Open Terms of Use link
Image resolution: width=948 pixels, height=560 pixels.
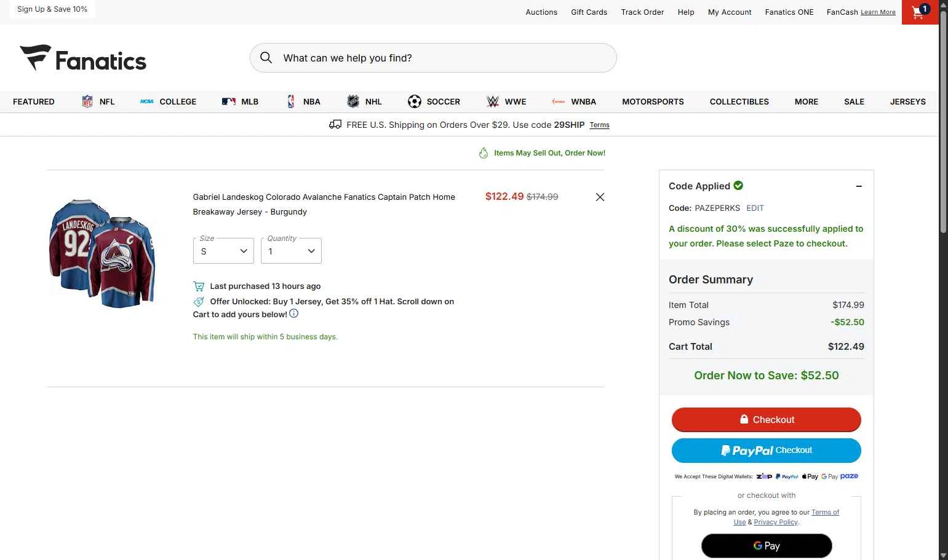point(825,512)
